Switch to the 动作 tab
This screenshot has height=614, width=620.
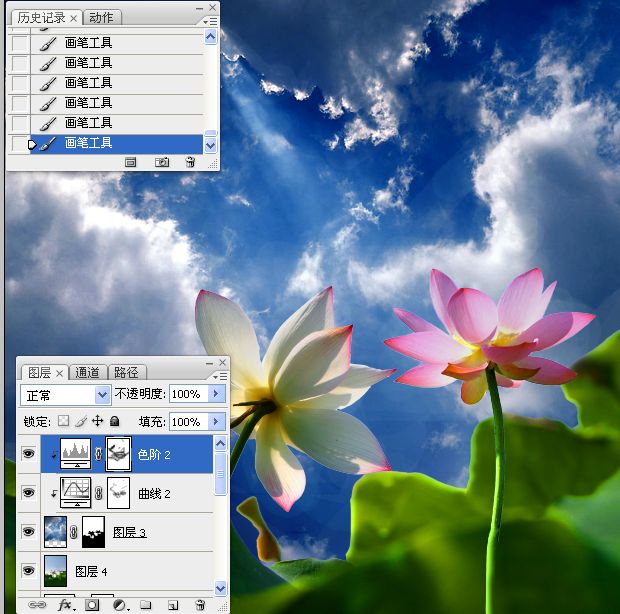pos(101,18)
